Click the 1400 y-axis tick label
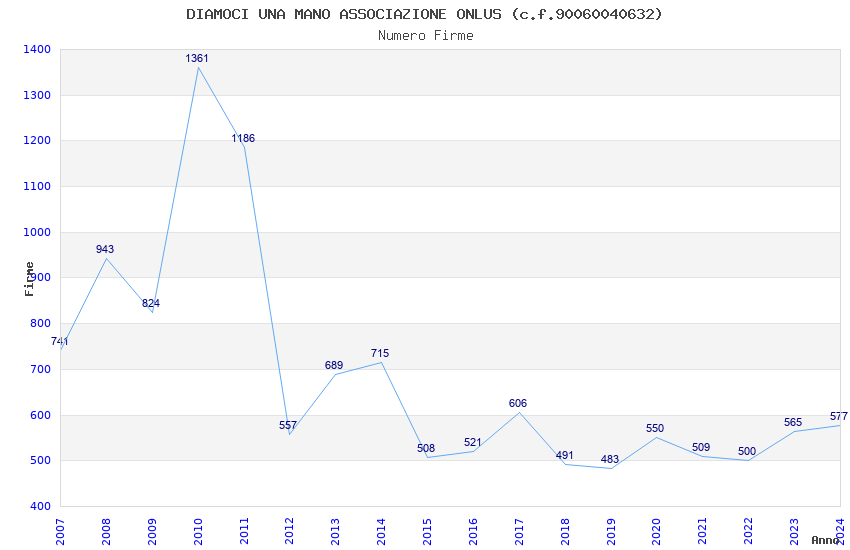Image resolution: width=850 pixels, height=550 pixels. pos(37,49)
